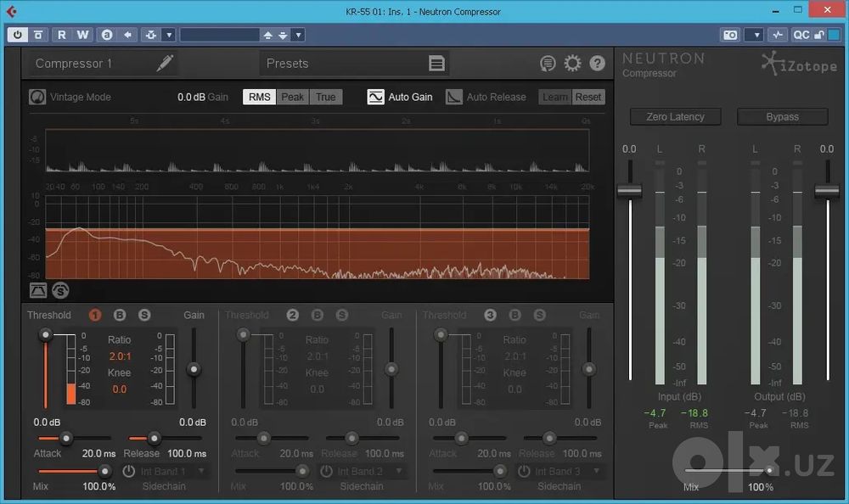Toggle Auto Gain
This screenshot has height=504, width=849.
pos(375,97)
